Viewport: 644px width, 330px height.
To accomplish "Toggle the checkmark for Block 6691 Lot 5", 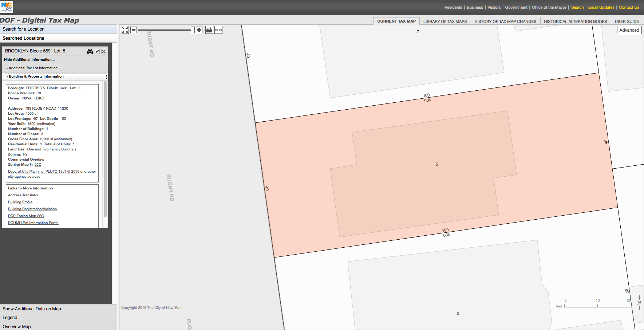I will coord(97,51).
